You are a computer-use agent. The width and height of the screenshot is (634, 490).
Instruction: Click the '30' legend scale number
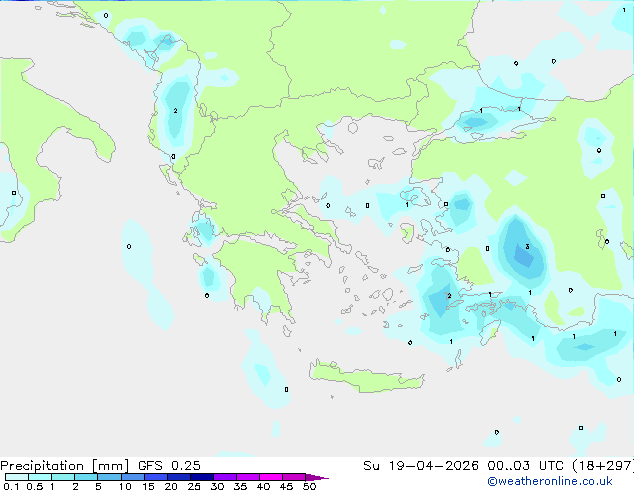[x=217, y=486]
